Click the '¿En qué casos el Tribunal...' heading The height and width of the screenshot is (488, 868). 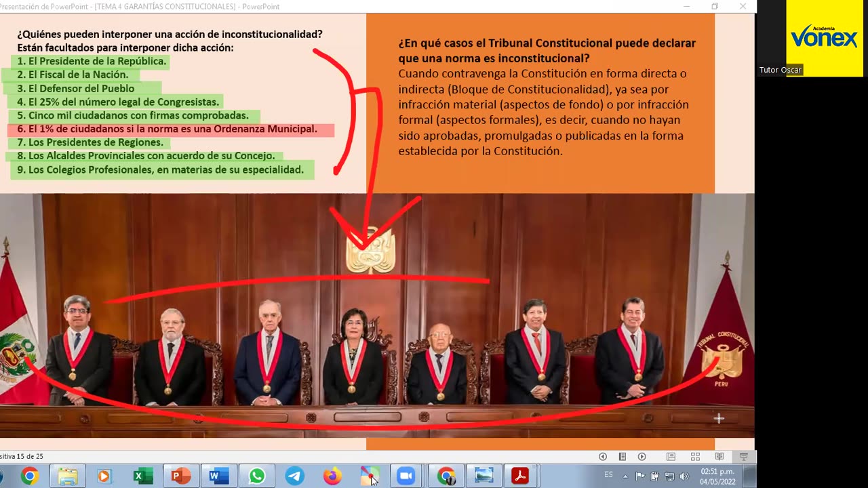[547, 51]
